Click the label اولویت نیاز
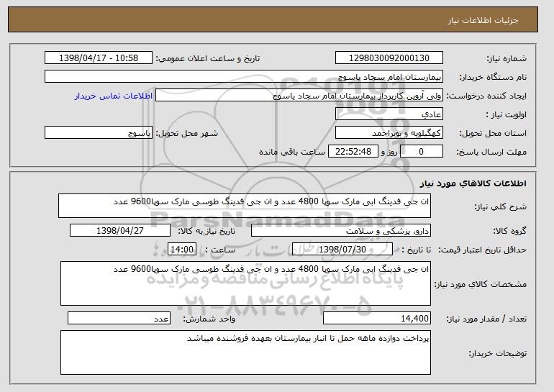This screenshot has width=554, height=392. click(x=507, y=114)
